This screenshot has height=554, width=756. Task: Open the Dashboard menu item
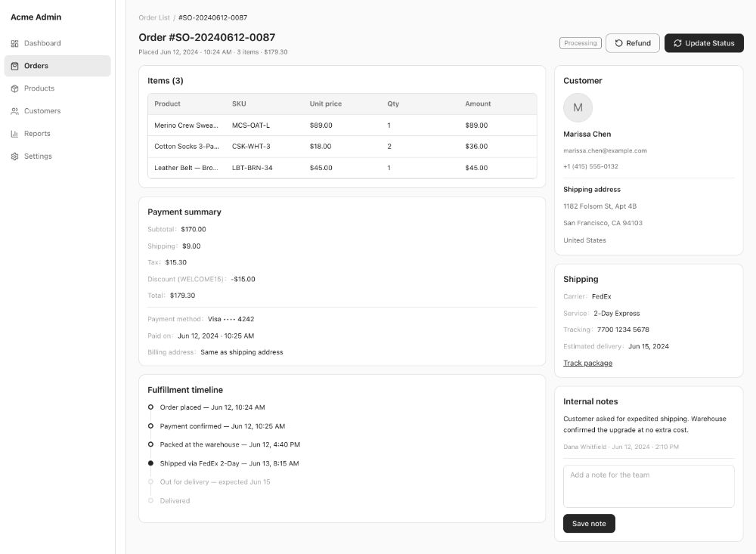[57, 43]
